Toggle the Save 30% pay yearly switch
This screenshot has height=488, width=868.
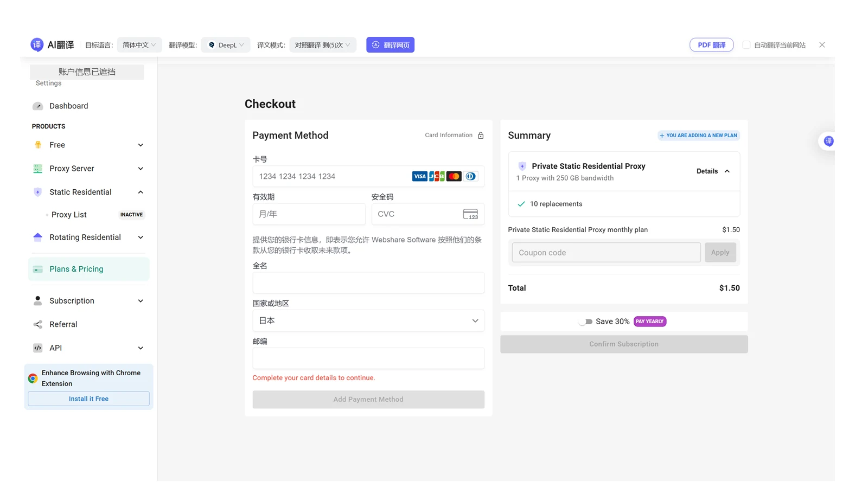pos(585,322)
